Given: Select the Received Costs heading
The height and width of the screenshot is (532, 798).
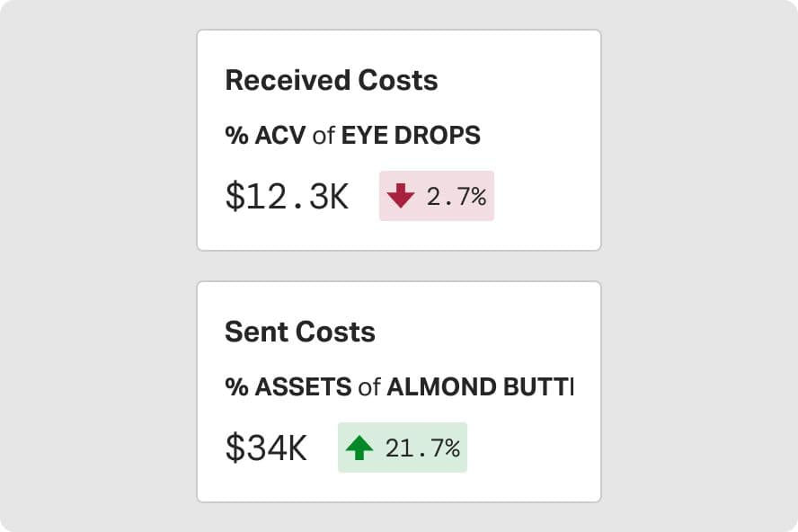Looking at the screenshot, I should coord(331,81).
